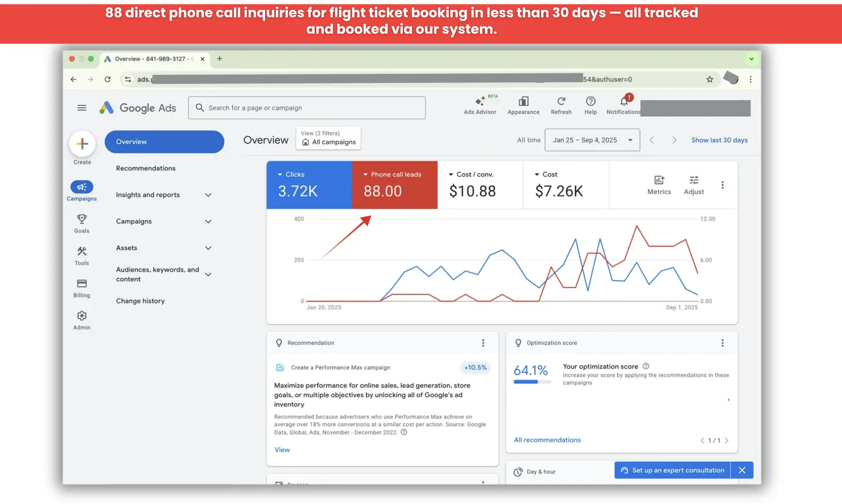Open Optimization score three-dot menu
The height and width of the screenshot is (504, 842).
tap(722, 343)
